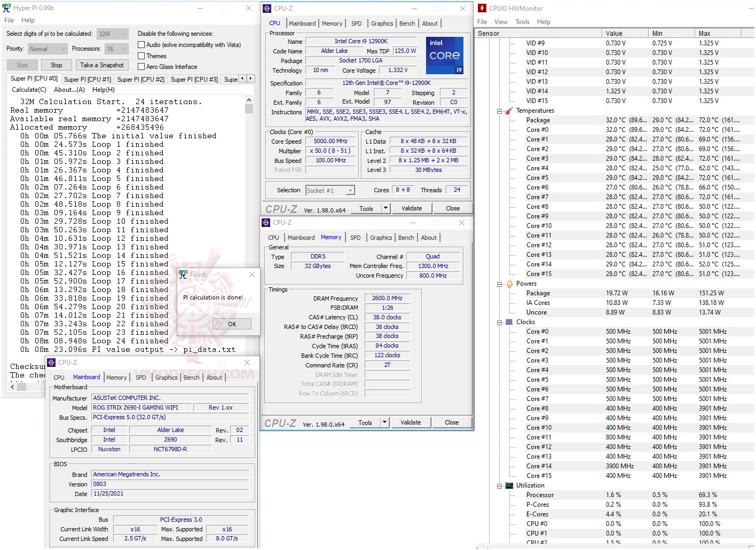The height and width of the screenshot is (550, 756).
Task: Enable the Audio service checkbox
Action: tap(141, 45)
